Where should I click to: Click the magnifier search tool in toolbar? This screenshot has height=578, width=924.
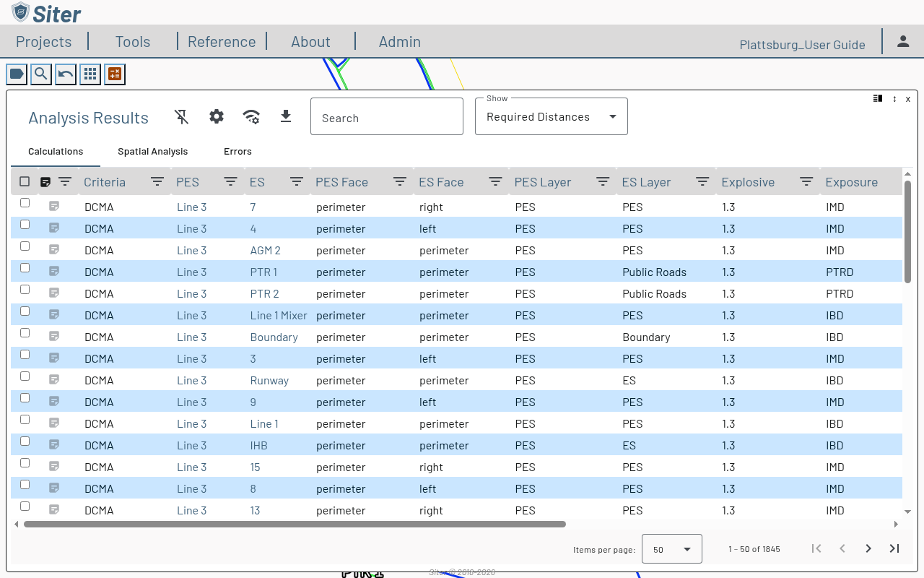click(41, 74)
